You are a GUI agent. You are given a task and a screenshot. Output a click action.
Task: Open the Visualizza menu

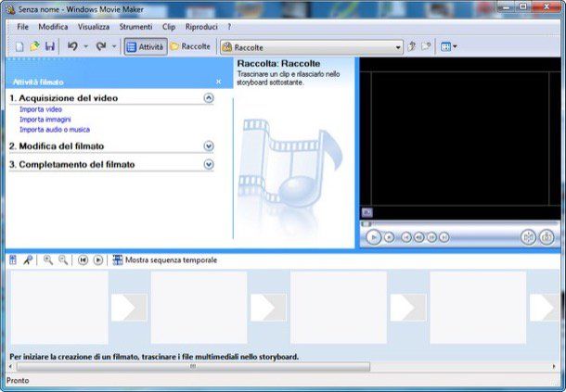pos(94,27)
